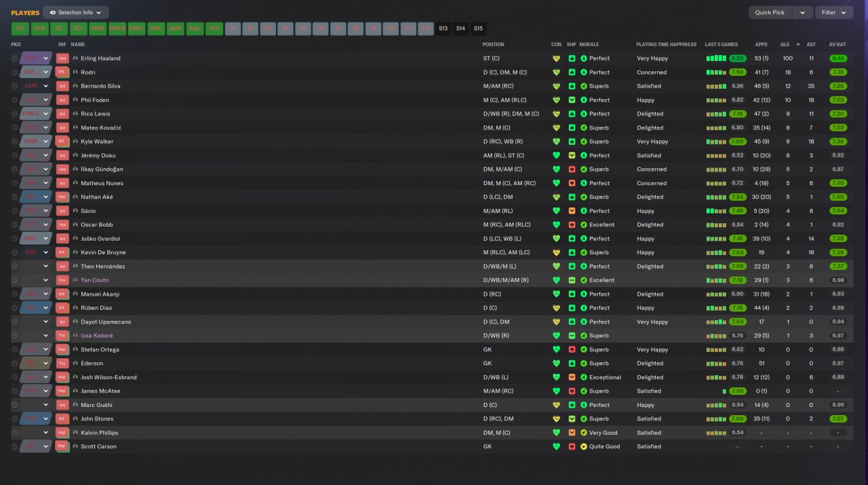Sort by MORALE column header
Image resolution: width=868 pixels, height=485 pixels.
tap(589, 45)
